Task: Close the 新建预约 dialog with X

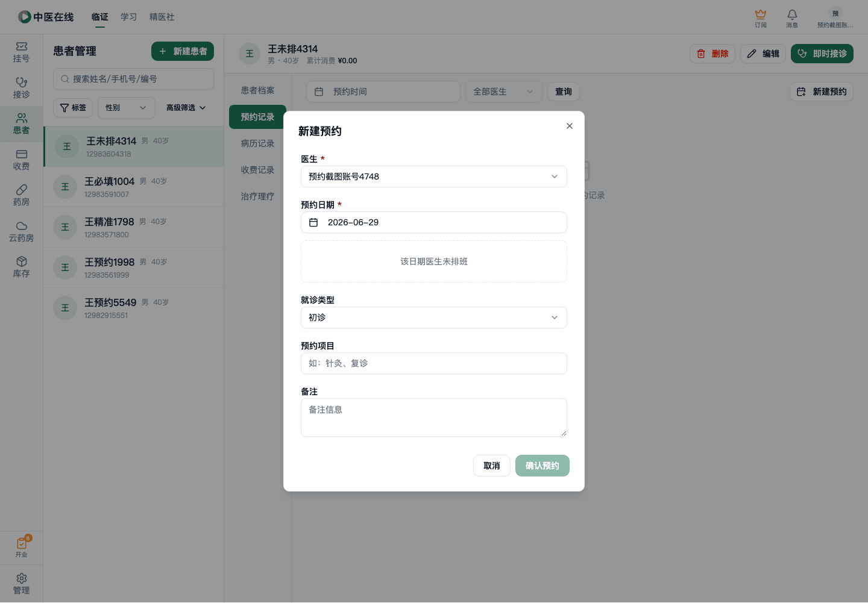Action: pos(570,126)
